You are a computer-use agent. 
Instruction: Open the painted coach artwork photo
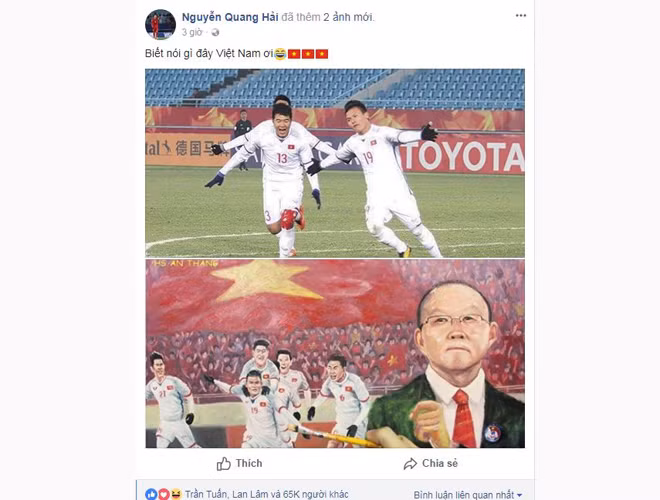(x=335, y=354)
